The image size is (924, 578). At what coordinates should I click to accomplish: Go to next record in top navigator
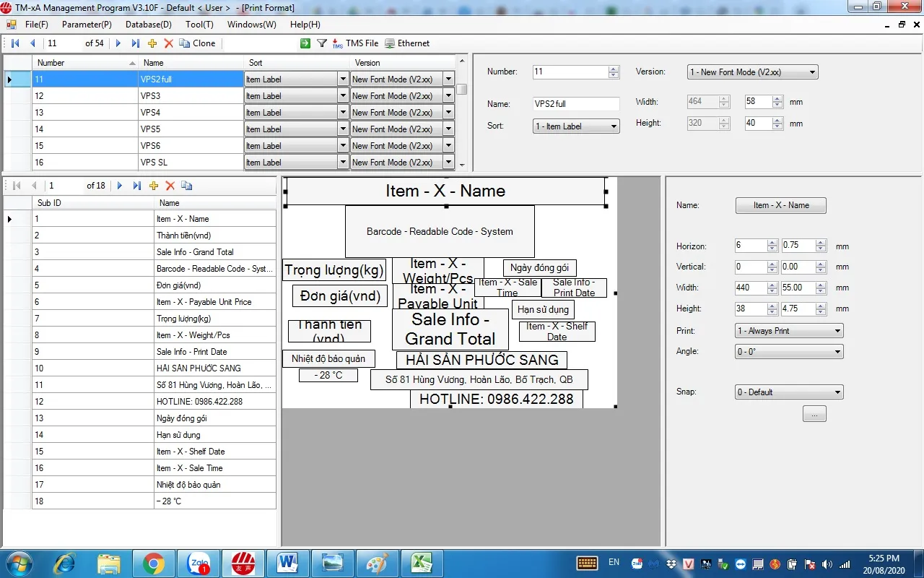coord(118,43)
